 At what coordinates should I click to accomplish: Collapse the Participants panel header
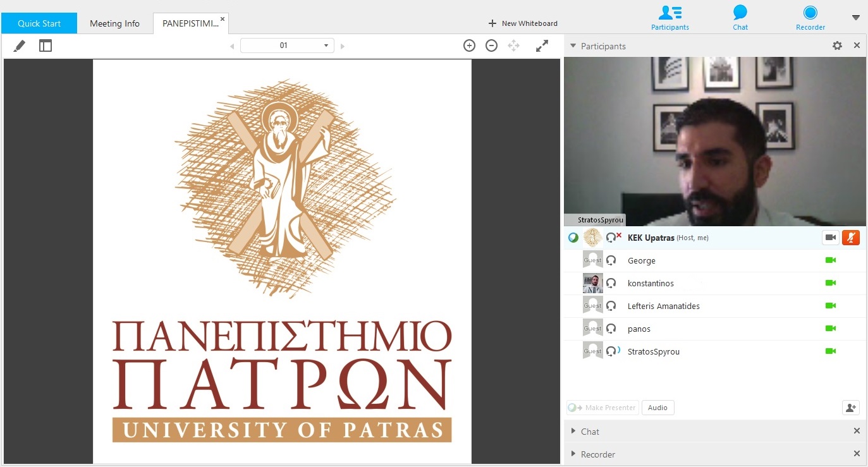[573, 45]
